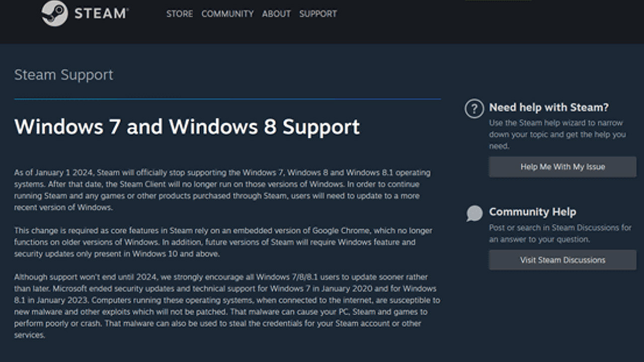Click the Steam logo icon
This screenshot has width=644, height=362.
tap(54, 14)
